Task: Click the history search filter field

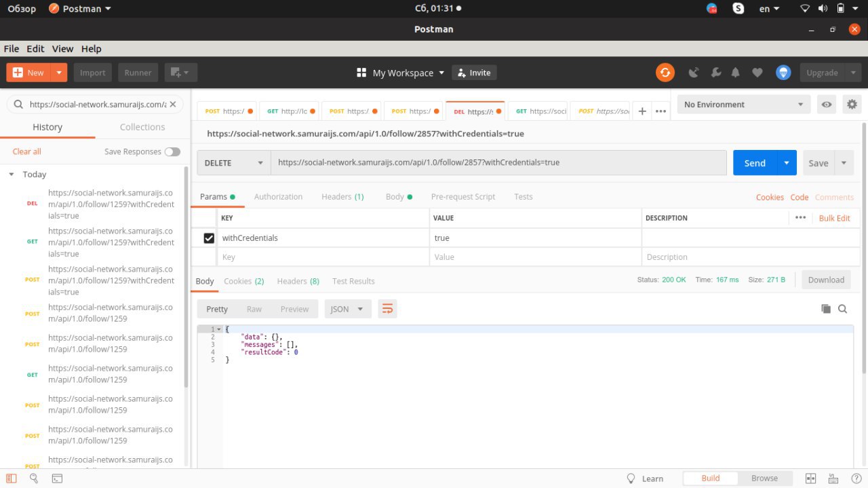Action: point(96,105)
